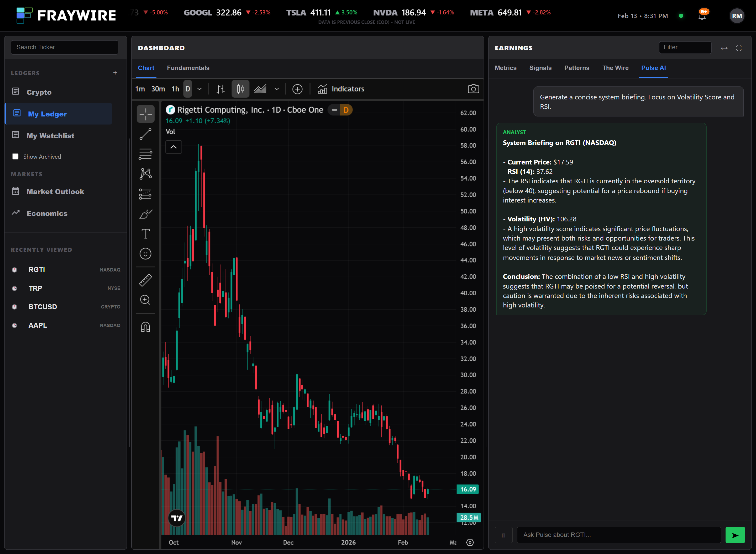Select the Fibonacci retracement tool

click(145, 154)
